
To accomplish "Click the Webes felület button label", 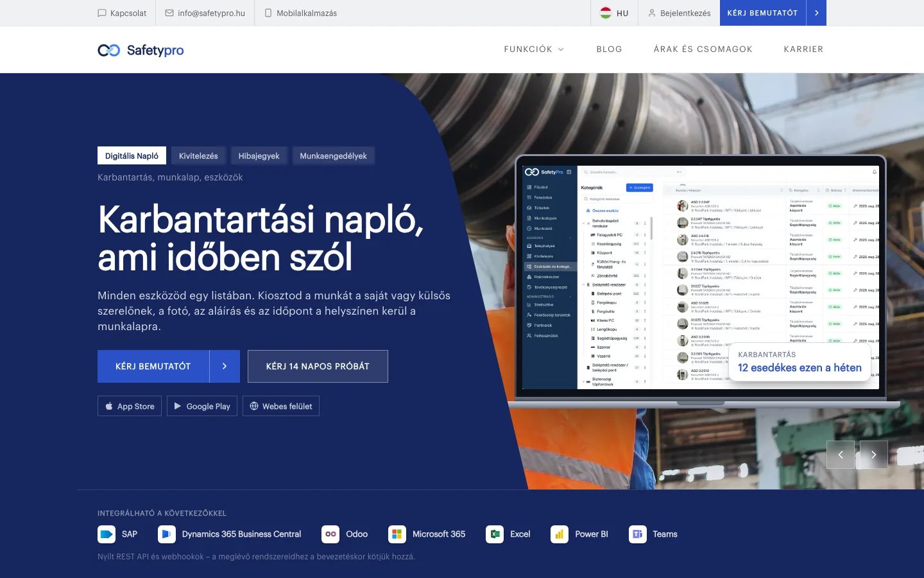I will pos(287,406).
